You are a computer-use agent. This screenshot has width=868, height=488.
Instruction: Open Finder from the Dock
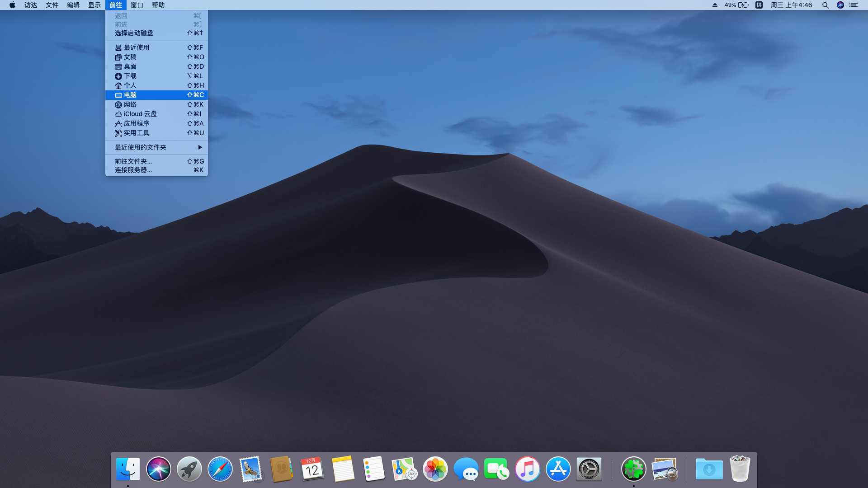128,469
